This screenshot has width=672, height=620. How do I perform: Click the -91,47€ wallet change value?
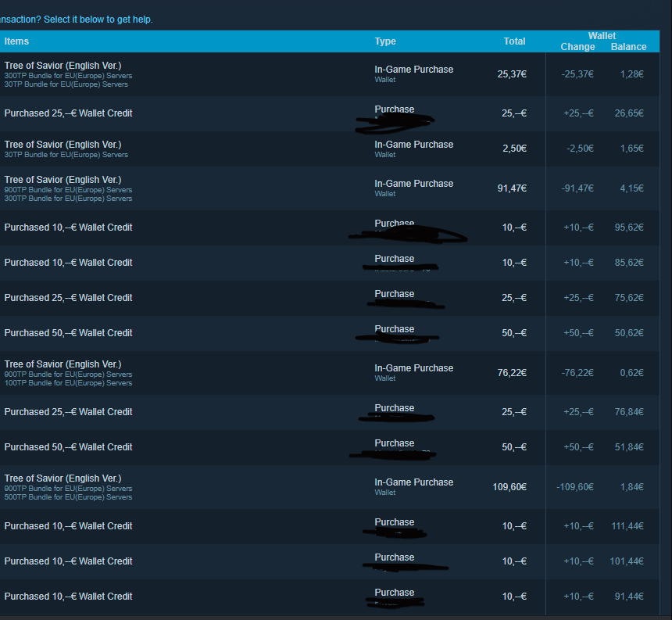tap(577, 188)
